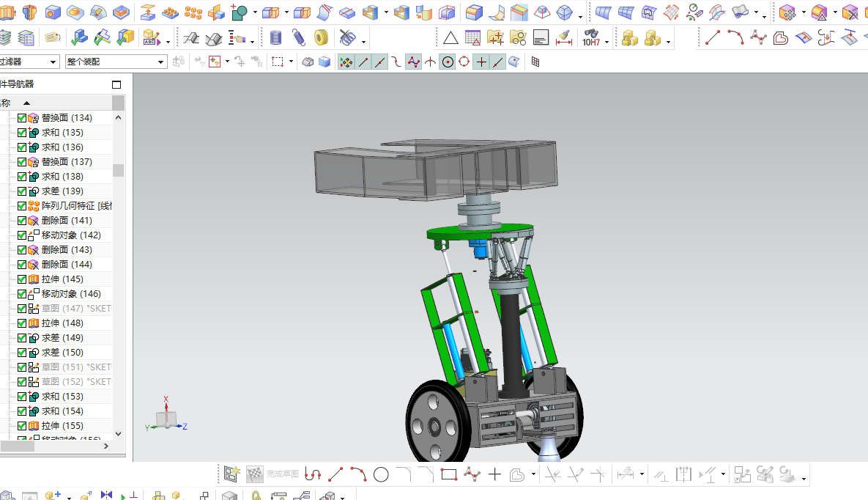Click the Delete Face tool
Viewport: 868px width, 500px height.
point(850,11)
